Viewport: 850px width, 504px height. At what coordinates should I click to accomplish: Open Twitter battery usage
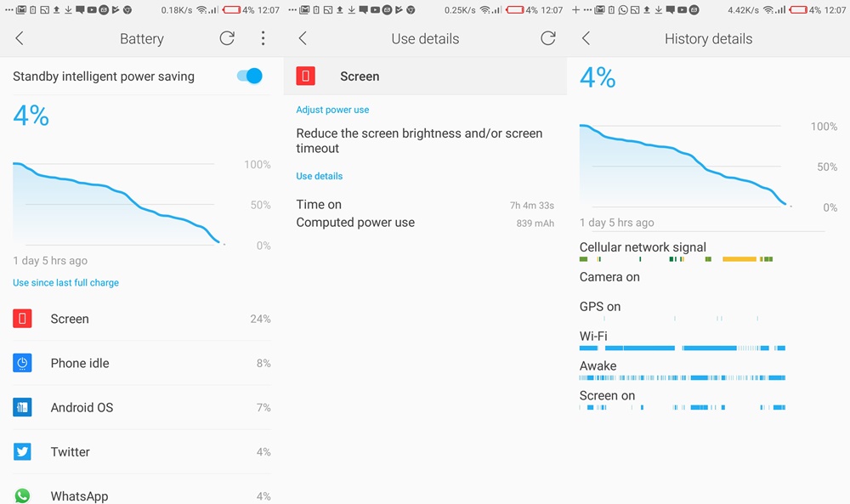pyautogui.click(x=141, y=452)
